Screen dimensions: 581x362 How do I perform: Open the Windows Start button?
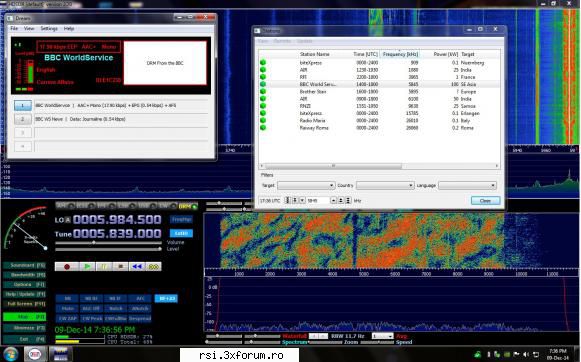click(10, 355)
